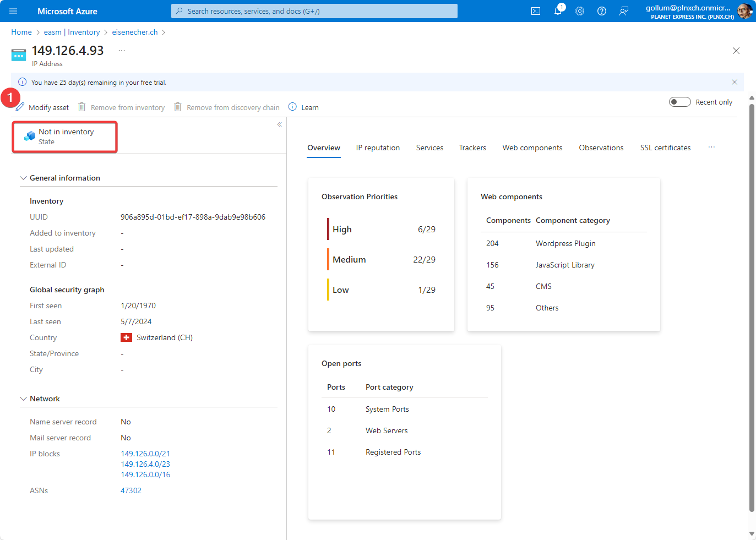Open the help question mark icon

coord(602,11)
